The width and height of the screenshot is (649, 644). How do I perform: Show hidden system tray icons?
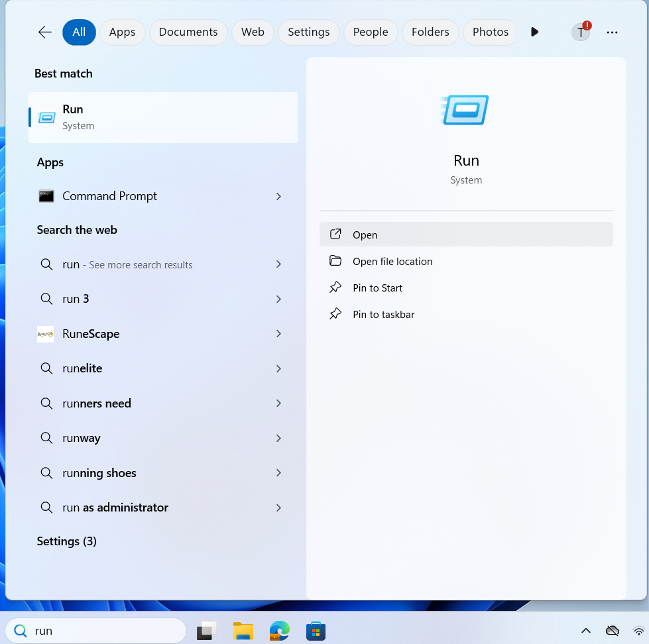click(x=586, y=631)
